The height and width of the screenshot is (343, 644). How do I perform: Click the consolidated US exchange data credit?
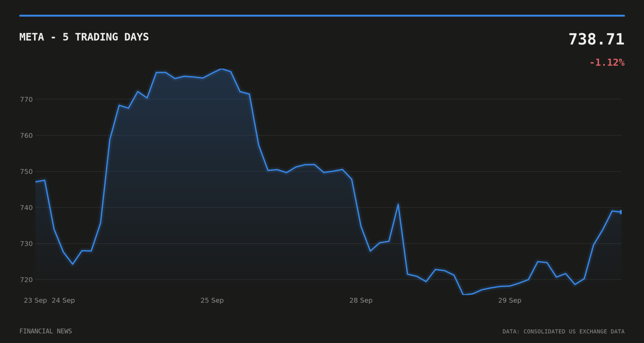[x=563, y=332]
